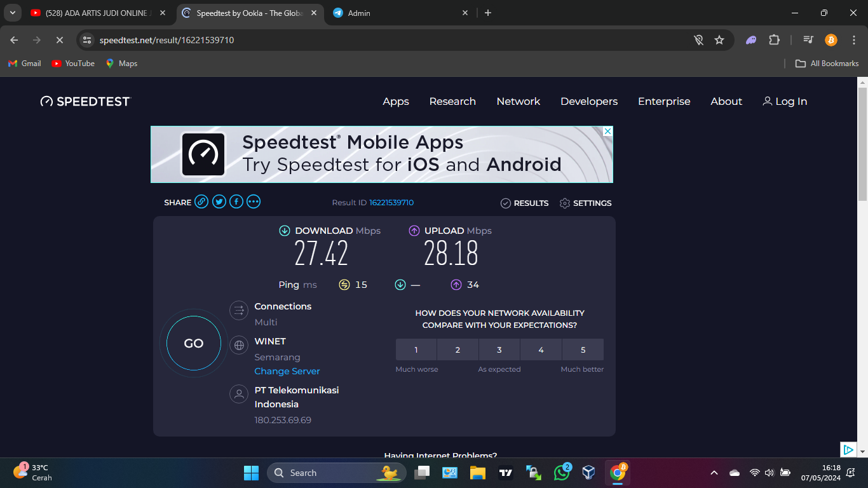Screen dimensions: 868x488
Task: Open the AdChoices icon
Action: click(x=848, y=450)
